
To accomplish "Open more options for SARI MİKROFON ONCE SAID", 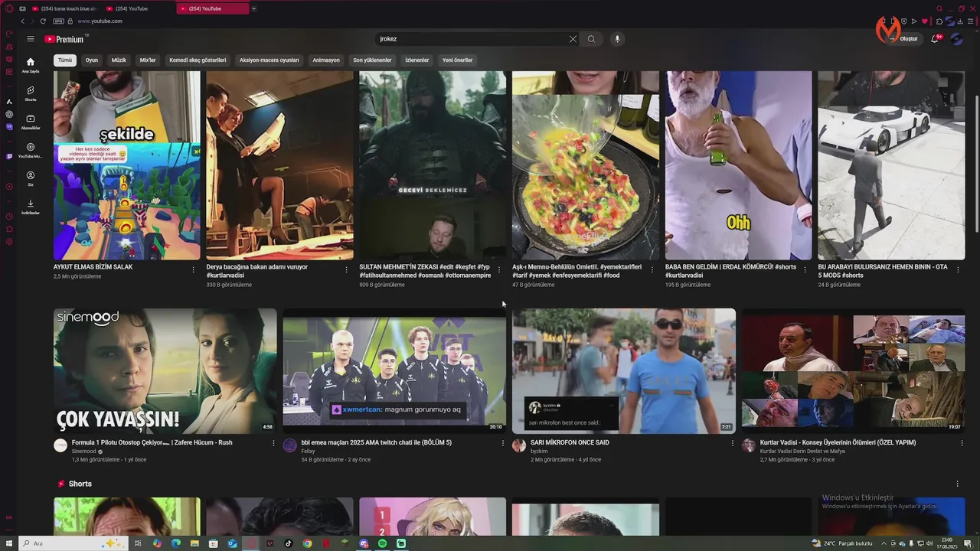I will 732,443.
